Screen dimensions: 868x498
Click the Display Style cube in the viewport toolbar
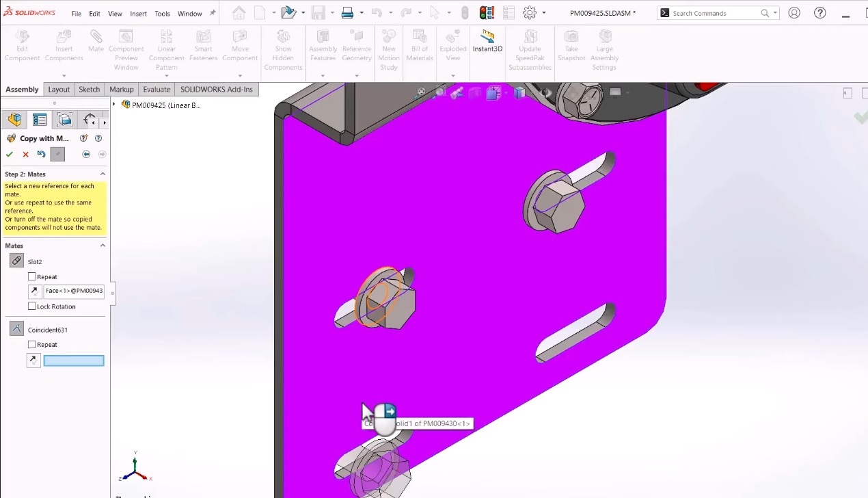pos(519,93)
